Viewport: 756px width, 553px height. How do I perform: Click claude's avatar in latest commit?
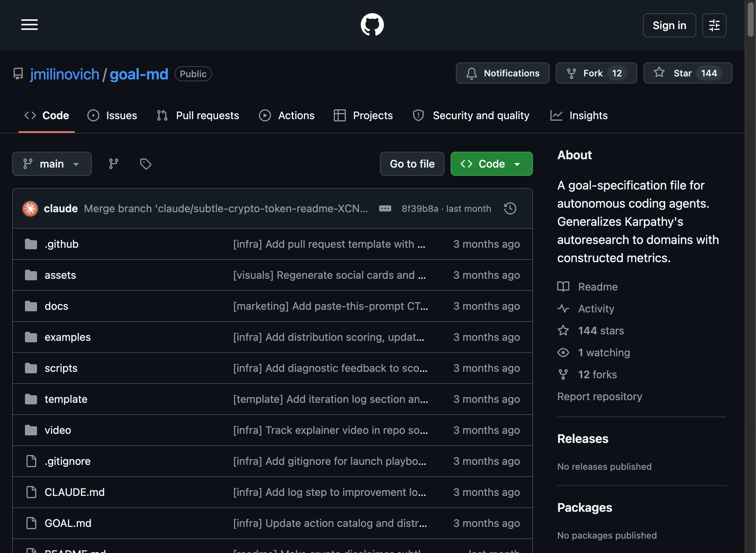[x=30, y=208]
